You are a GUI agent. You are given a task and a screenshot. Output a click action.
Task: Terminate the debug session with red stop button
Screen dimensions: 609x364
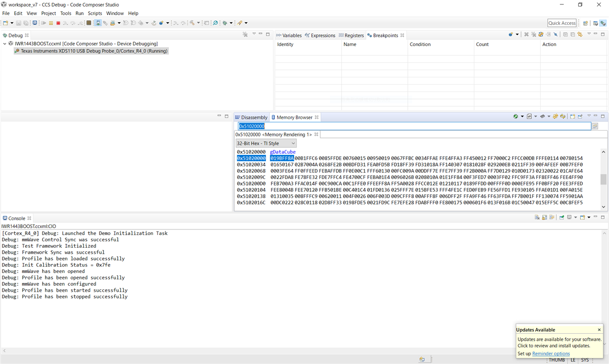(x=58, y=23)
